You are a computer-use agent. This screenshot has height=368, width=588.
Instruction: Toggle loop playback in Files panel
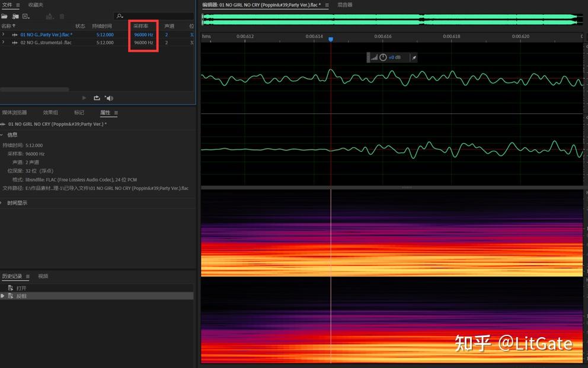pyautogui.click(x=97, y=98)
